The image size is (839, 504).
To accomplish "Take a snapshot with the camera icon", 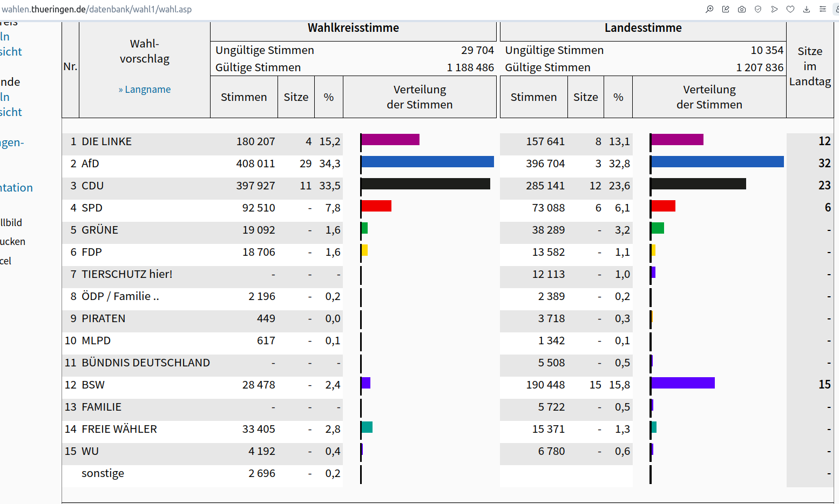I will 742,9.
